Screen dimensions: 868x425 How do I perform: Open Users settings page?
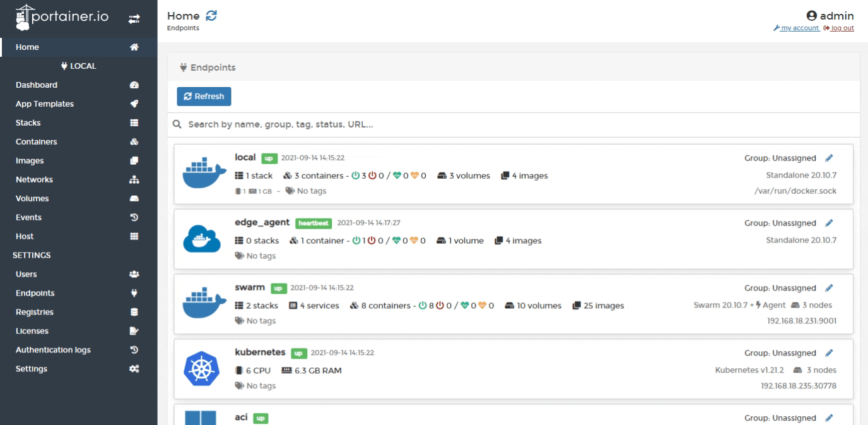26,274
